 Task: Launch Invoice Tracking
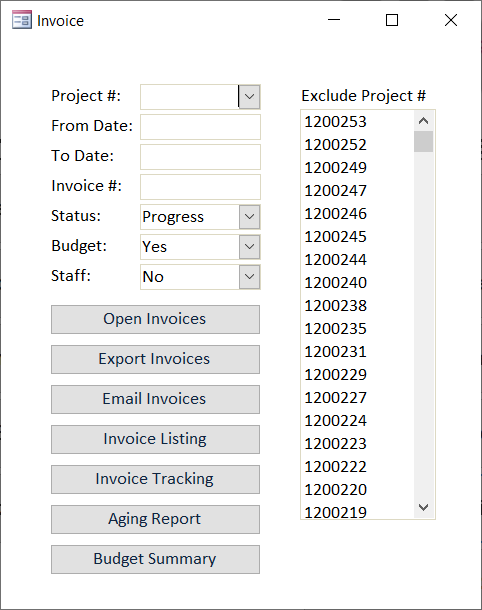coord(155,479)
